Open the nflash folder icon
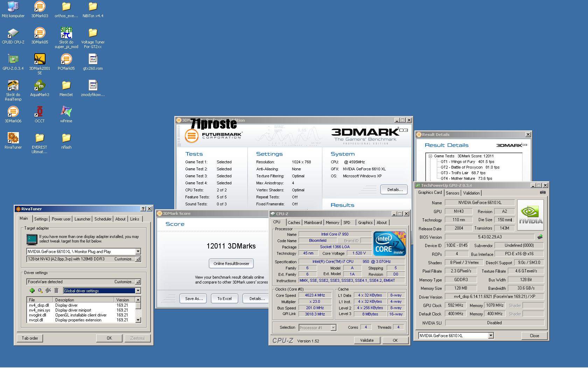 click(66, 141)
